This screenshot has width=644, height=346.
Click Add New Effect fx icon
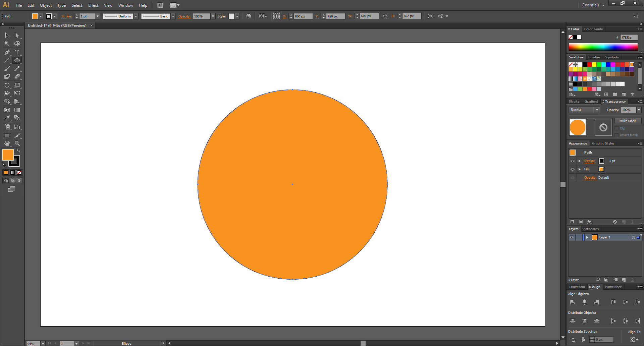click(590, 222)
